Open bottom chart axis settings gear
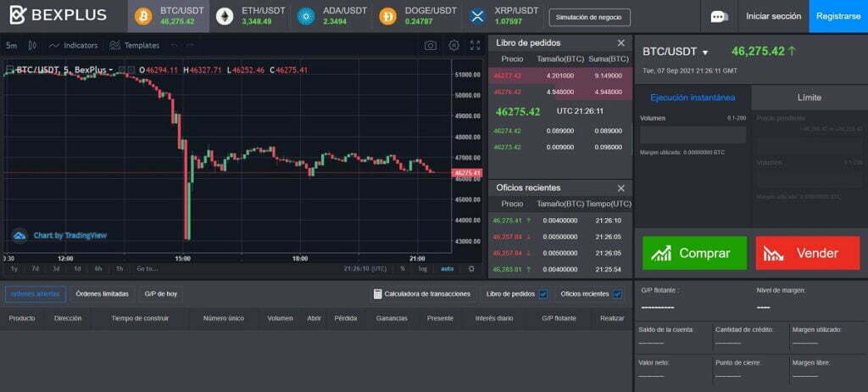 pos(471,268)
